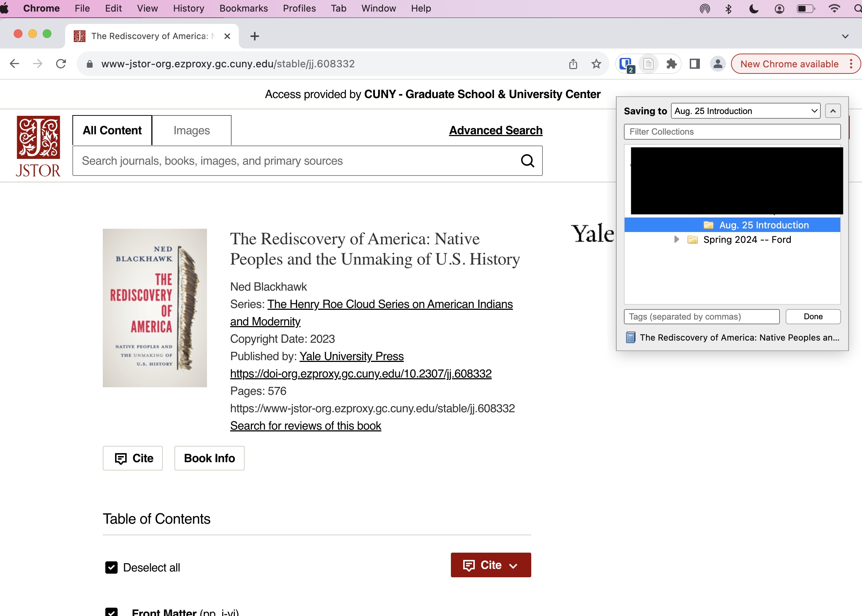
Task: Open the Saving to collection dropdown
Action: click(745, 111)
